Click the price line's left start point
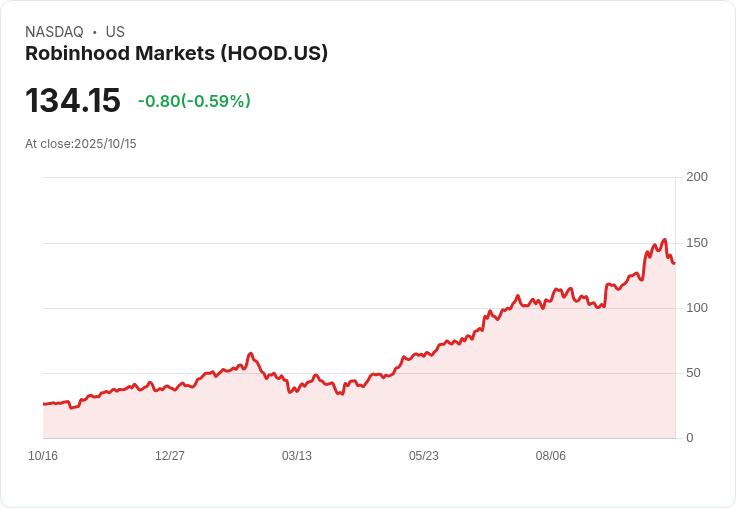The height and width of the screenshot is (508, 736). [44, 404]
